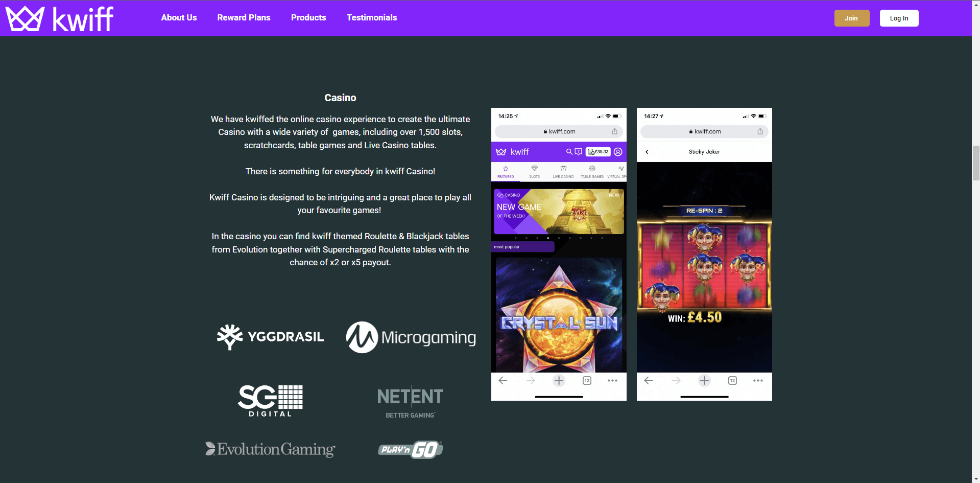Click the back chevron beside Sticky Joker

click(x=647, y=152)
